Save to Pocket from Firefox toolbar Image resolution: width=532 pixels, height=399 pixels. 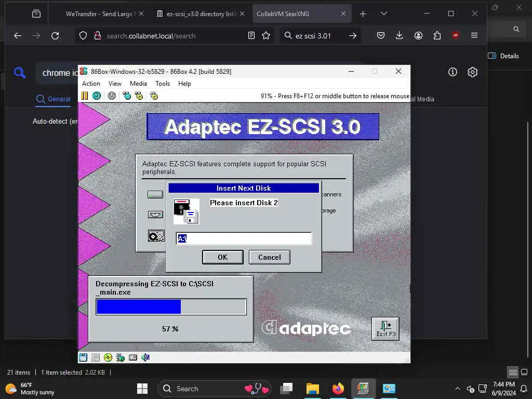click(x=381, y=35)
